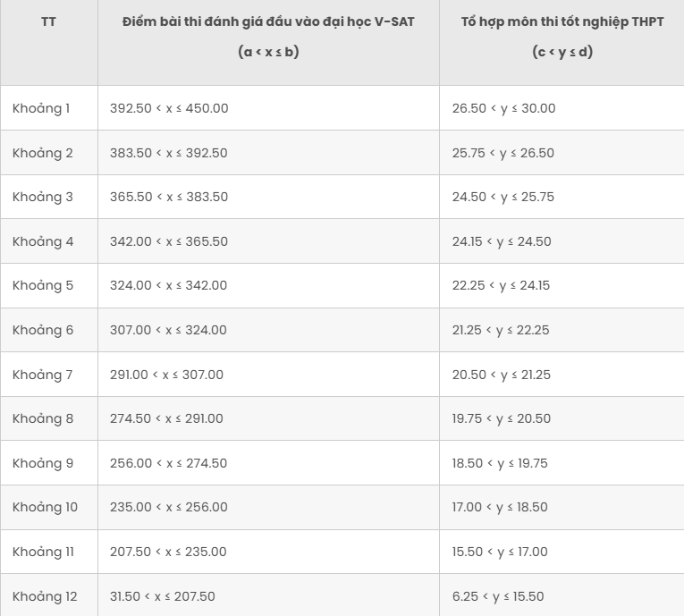Image resolution: width=684 pixels, height=616 pixels.
Task: Select the Khoảng 1 row label
Action: coord(41,108)
